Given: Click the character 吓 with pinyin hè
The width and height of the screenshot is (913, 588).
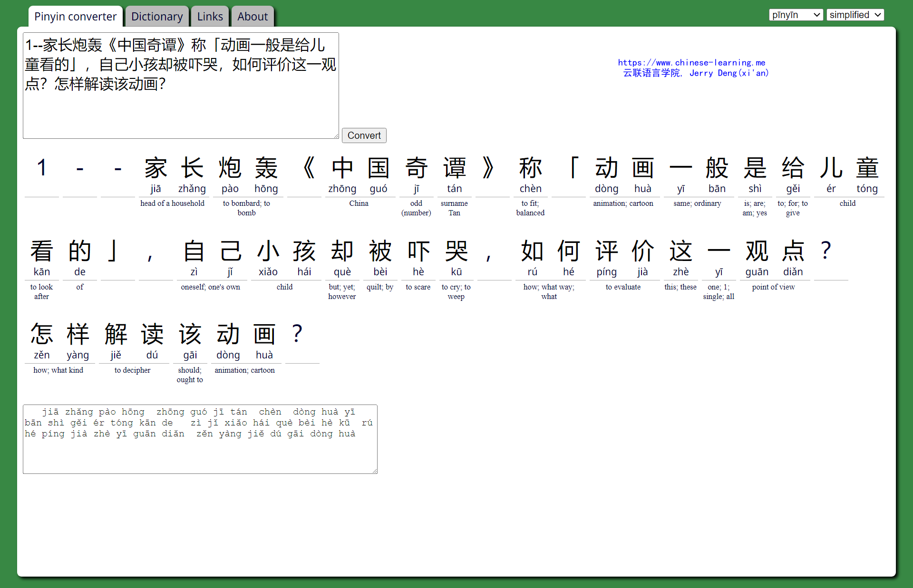Looking at the screenshot, I should click(418, 251).
